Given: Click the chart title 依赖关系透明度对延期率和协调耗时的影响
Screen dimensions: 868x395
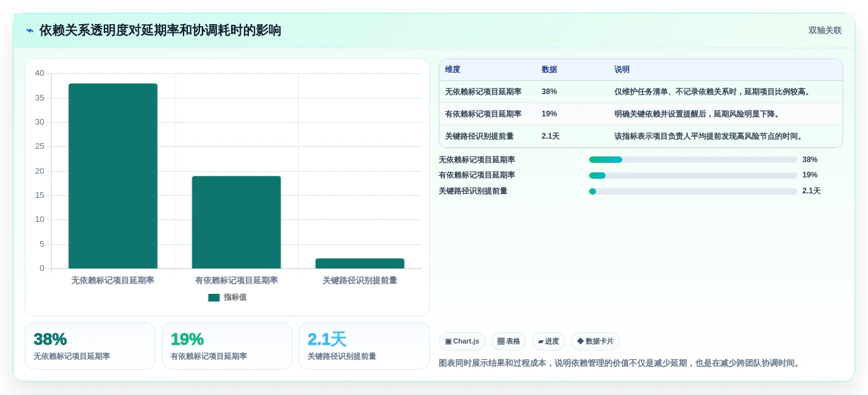Looking at the screenshot, I should pos(160,31).
